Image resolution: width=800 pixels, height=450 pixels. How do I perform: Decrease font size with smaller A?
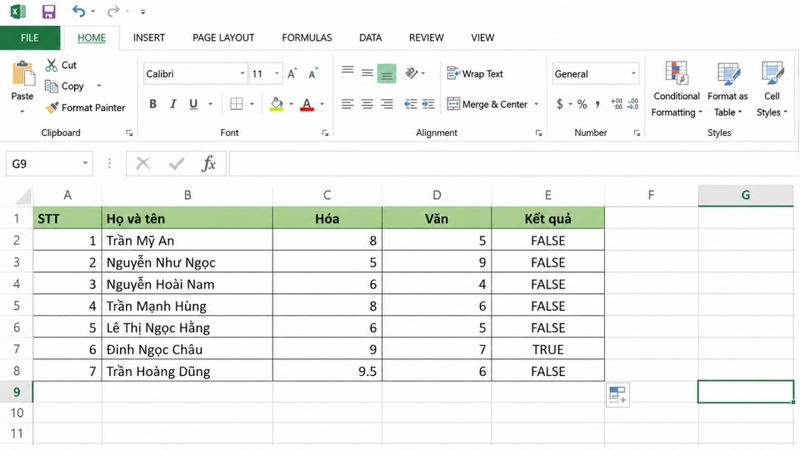point(312,74)
